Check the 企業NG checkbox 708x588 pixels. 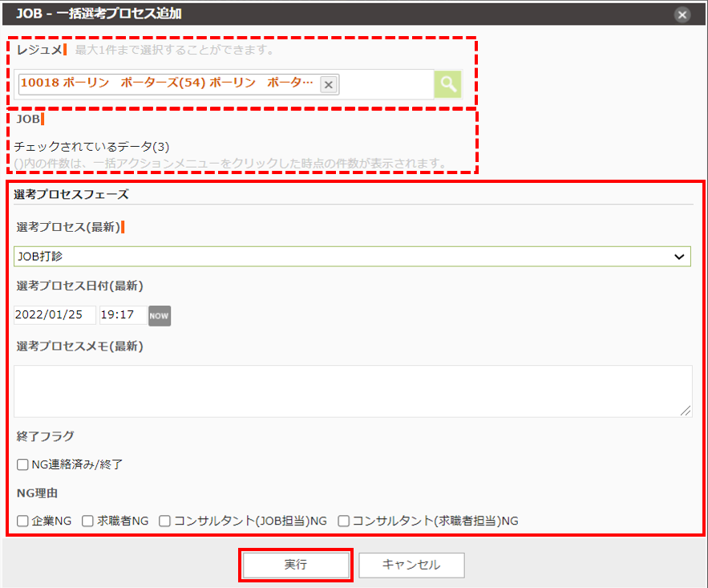(22, 521)
